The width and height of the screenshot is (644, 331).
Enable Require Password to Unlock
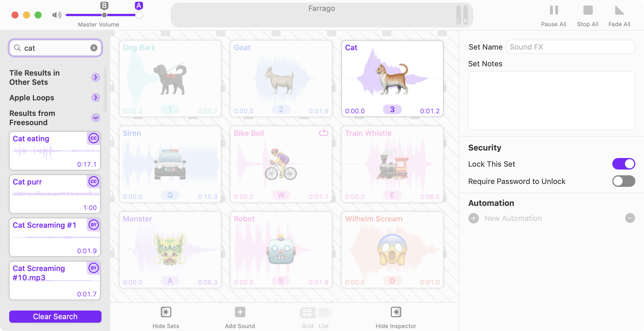click(x=624, y=181)
